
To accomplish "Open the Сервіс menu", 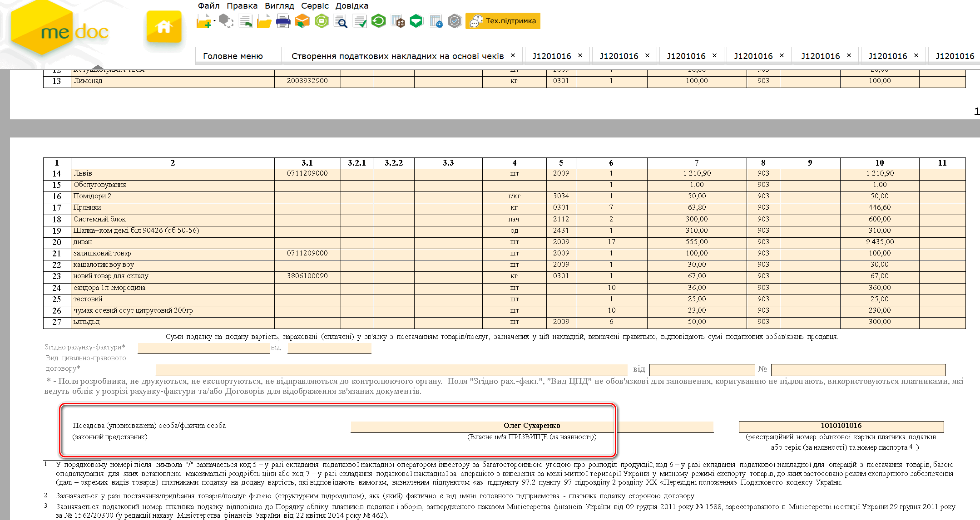I will click(x=315, y=6).
